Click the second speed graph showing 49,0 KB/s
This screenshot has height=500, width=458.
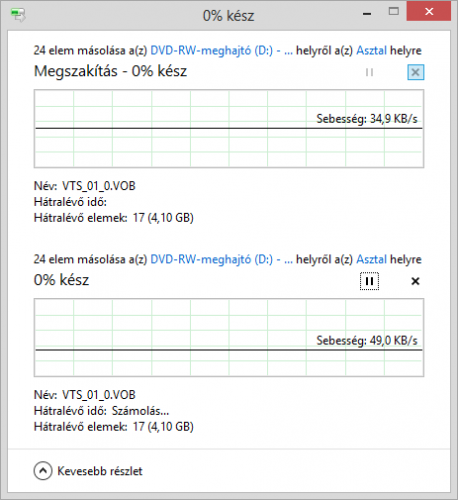[x=229, y=337]
